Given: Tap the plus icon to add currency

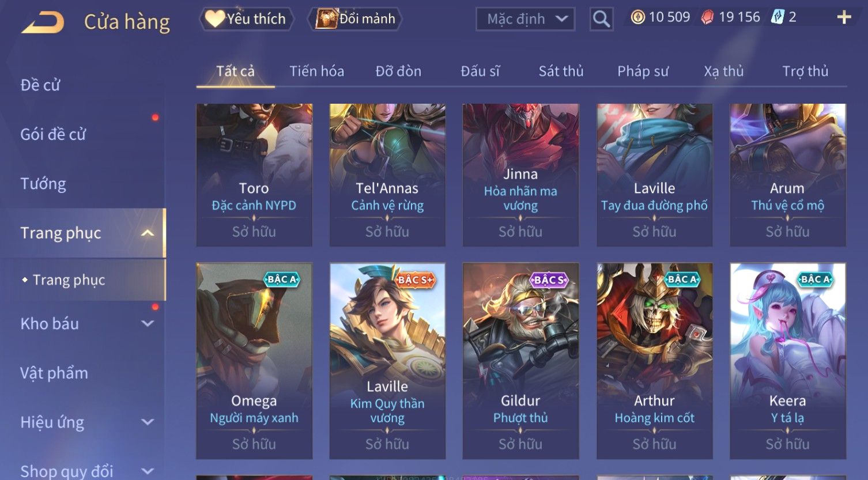Looking at the screenshot, I should [844, 18].
